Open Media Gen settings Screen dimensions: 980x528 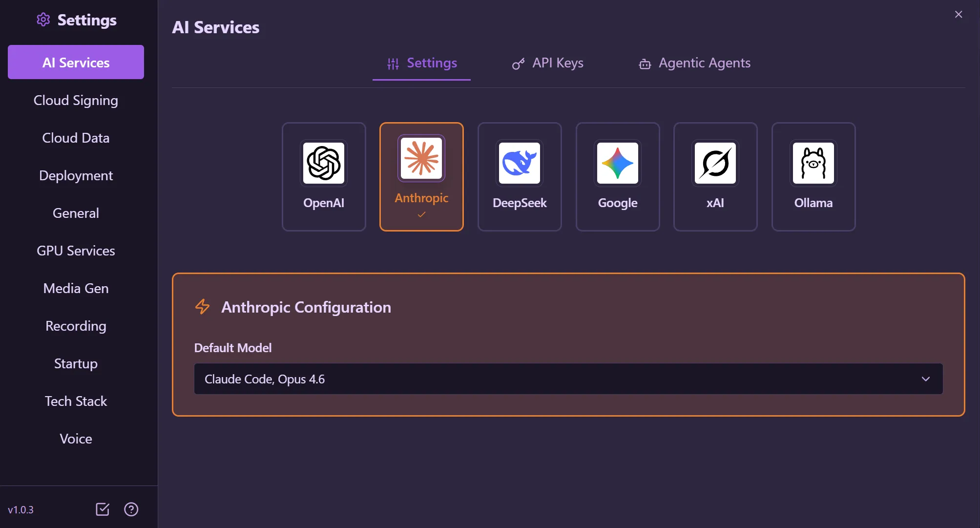[x=76, y=288]
